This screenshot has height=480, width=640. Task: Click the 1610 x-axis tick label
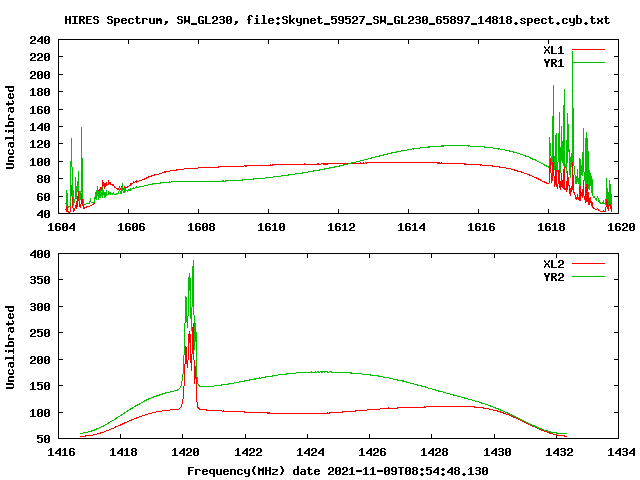click(x=271, y=227)
